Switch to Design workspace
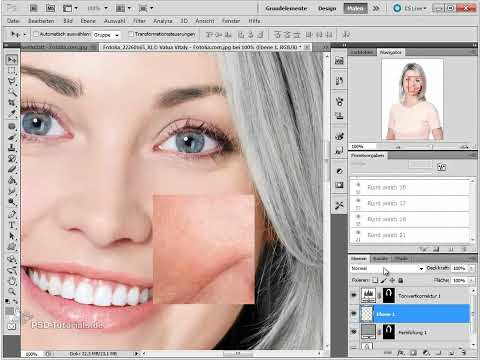The width and height of the screenshot is (480, 360). coord(327,8)
